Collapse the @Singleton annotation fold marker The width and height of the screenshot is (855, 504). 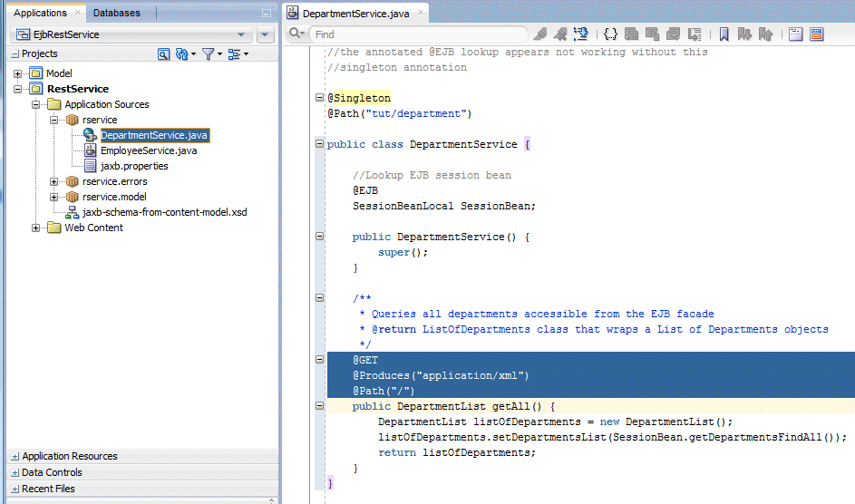[x=319, y=98]
